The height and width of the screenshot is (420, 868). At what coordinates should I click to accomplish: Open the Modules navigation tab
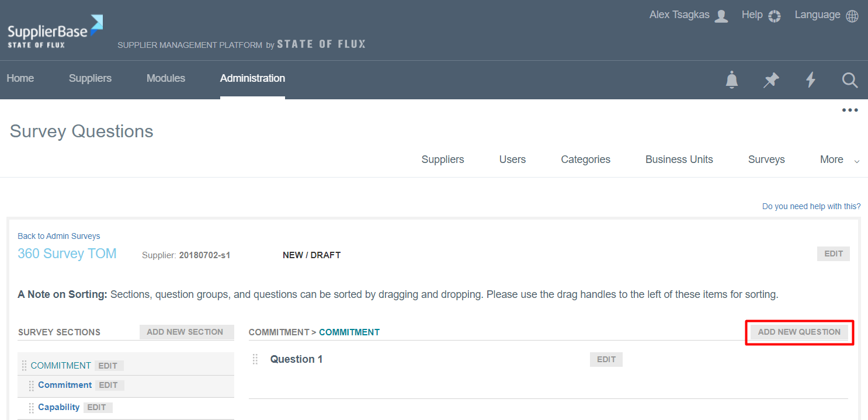[x=166, y=78]
